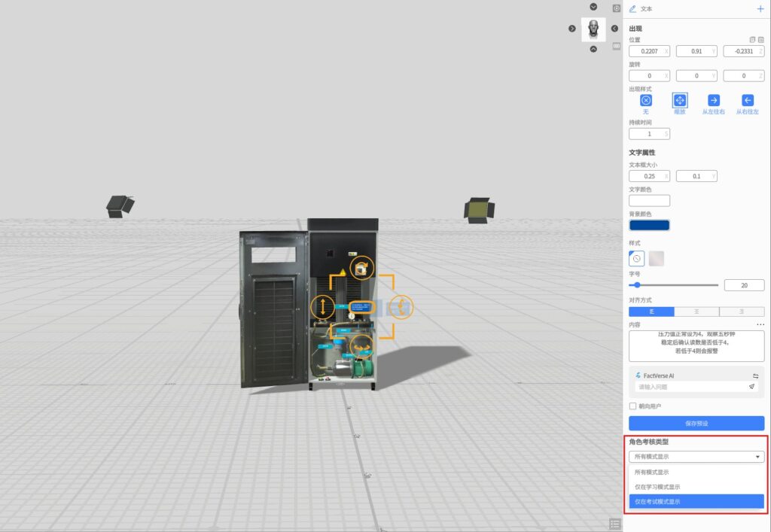This screenshot has height=532, width=771.
Task: Choose the 从右往左 appearance style icon
Action: pos(748,101)
